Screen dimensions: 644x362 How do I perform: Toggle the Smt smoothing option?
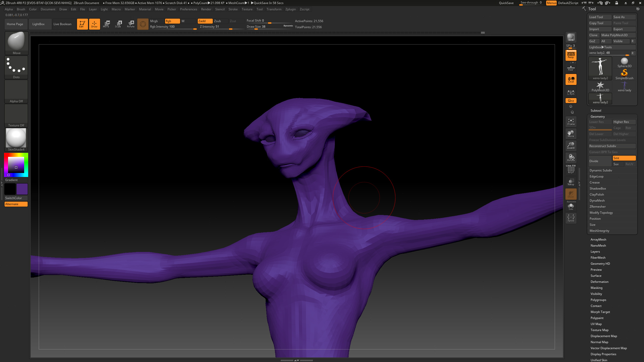[x=624, y=158]
